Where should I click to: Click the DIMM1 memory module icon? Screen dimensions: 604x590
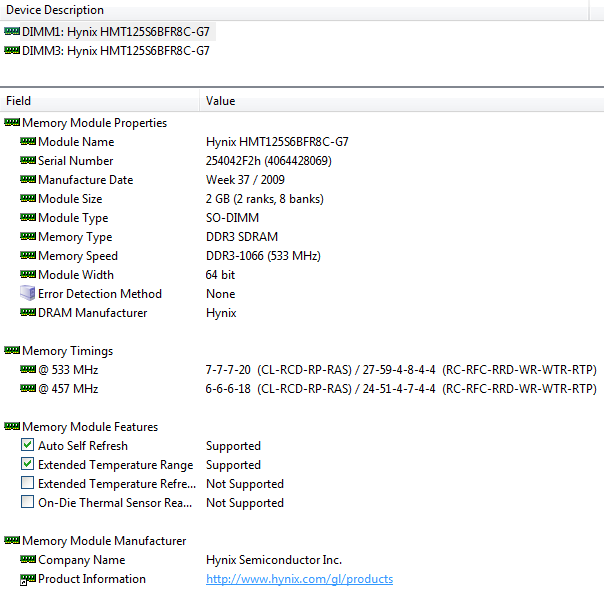click(12, 32)
